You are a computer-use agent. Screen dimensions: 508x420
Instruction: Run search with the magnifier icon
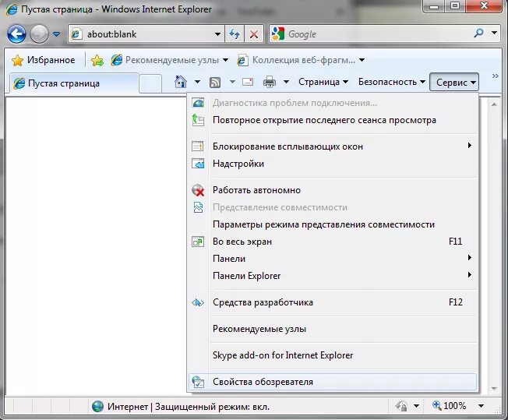tap(478, 33)
